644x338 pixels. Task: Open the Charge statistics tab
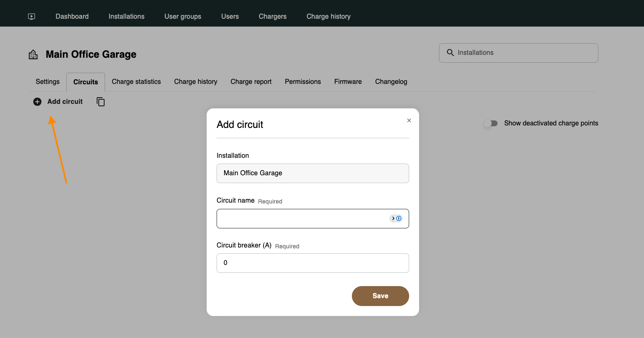click(136, 82)
